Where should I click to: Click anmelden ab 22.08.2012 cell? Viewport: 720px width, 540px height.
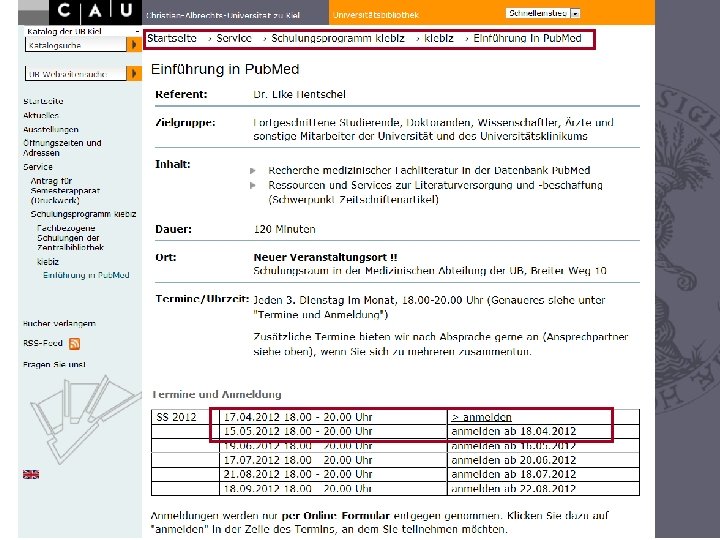click(543, 488)
